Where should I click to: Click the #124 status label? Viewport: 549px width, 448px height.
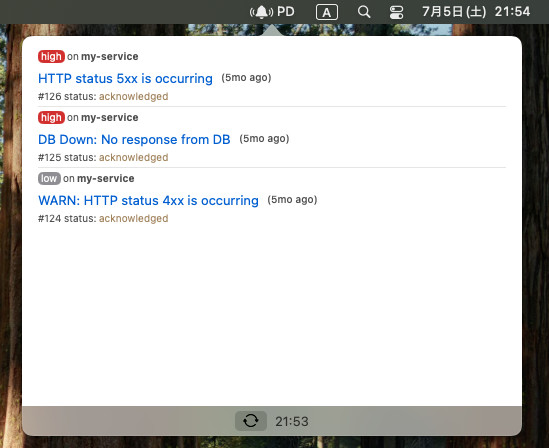[x=67, y=218]
